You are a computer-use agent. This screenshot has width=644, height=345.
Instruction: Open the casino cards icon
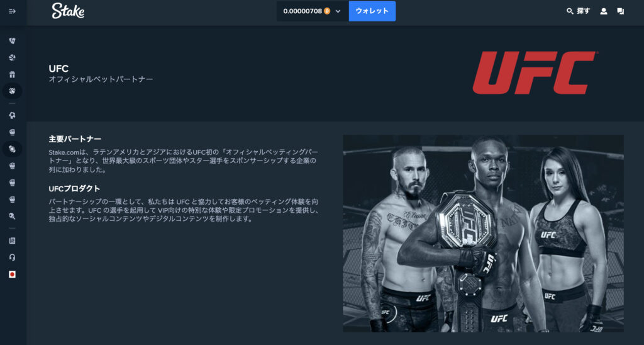[x=13, y=41]
